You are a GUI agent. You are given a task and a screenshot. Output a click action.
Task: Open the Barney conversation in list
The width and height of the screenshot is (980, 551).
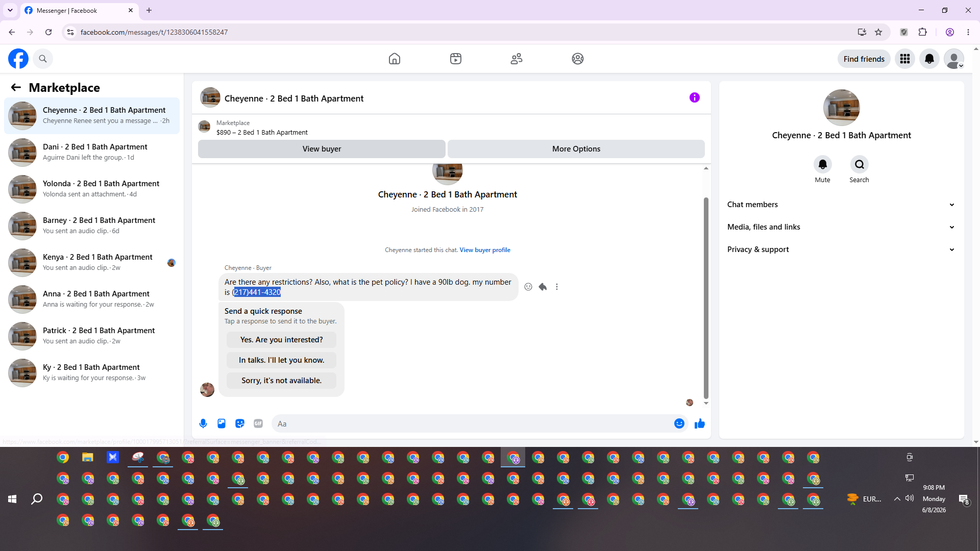tap(92, 226)
